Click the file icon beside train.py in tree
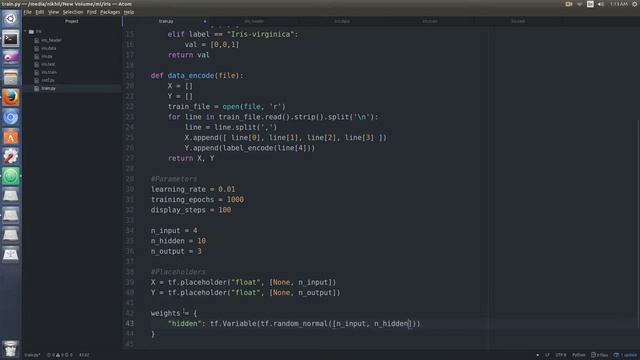 (37, 88)
